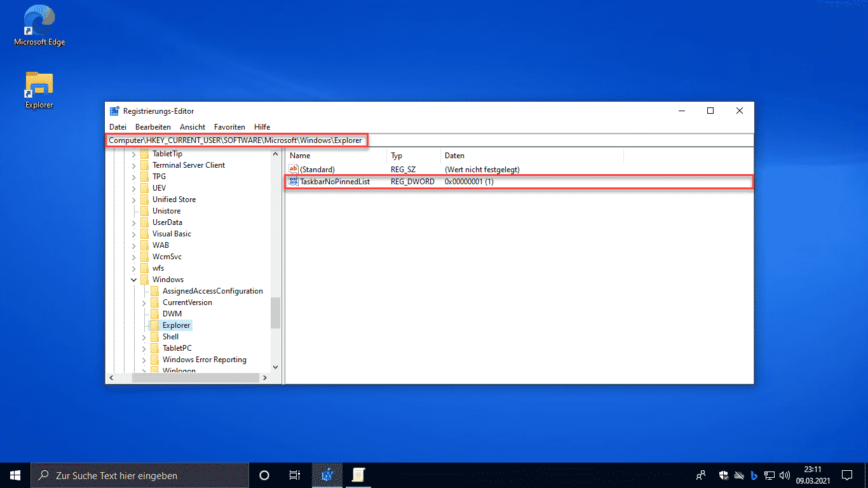Expand the UserData key
Viewport: 868px width, 488px height.
[133, 222]
